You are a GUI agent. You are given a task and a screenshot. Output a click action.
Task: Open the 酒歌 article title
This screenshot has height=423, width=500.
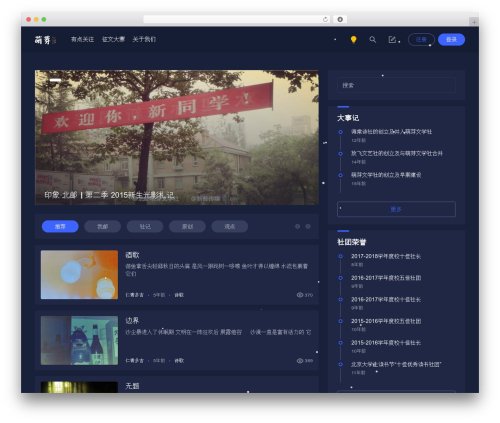pyautogui.click(x=132, y=255)
